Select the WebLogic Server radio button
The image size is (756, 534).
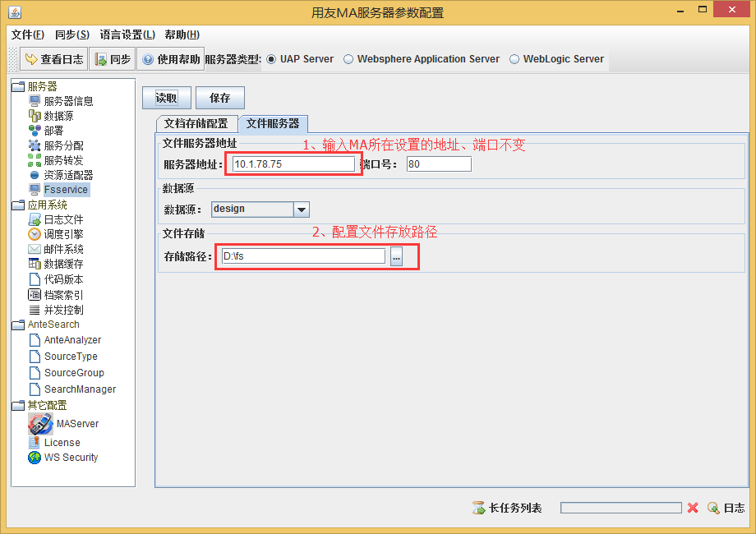pos(514,59)
